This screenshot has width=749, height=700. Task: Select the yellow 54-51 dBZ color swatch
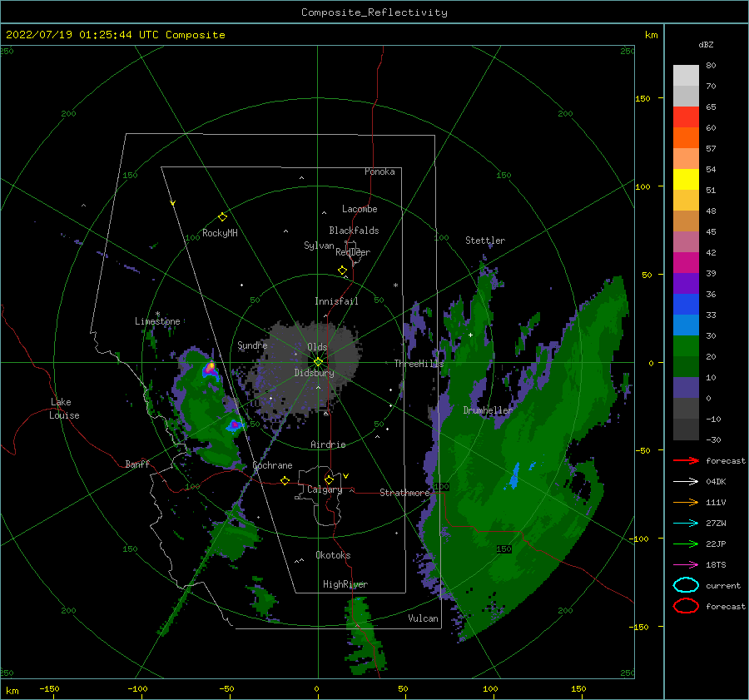(x=686, y=179)
